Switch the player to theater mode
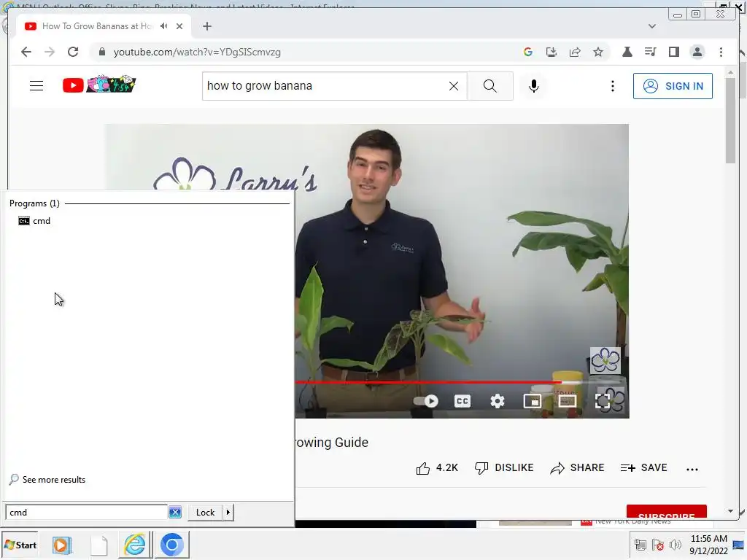This screenshot has height=560, width=747. click(568, 401)
